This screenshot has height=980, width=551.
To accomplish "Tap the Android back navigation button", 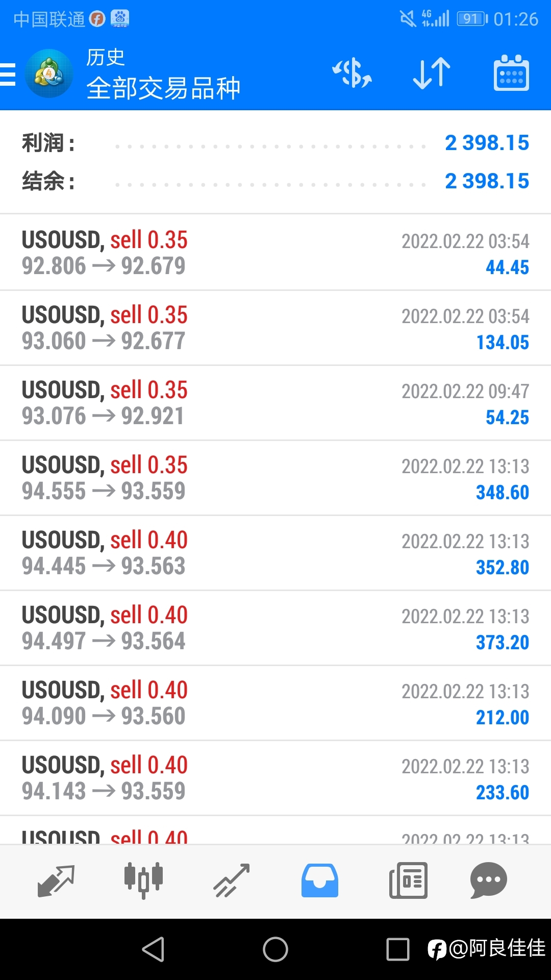I will pos(153,949).
